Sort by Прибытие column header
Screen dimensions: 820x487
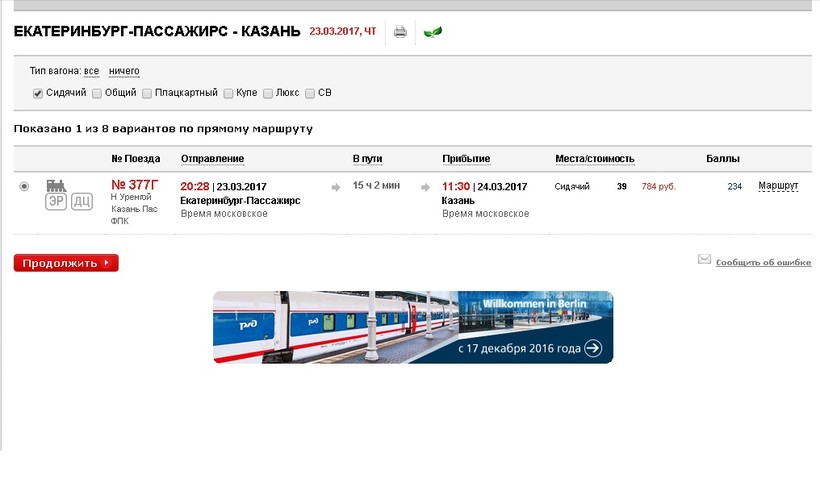click(466, 159)
